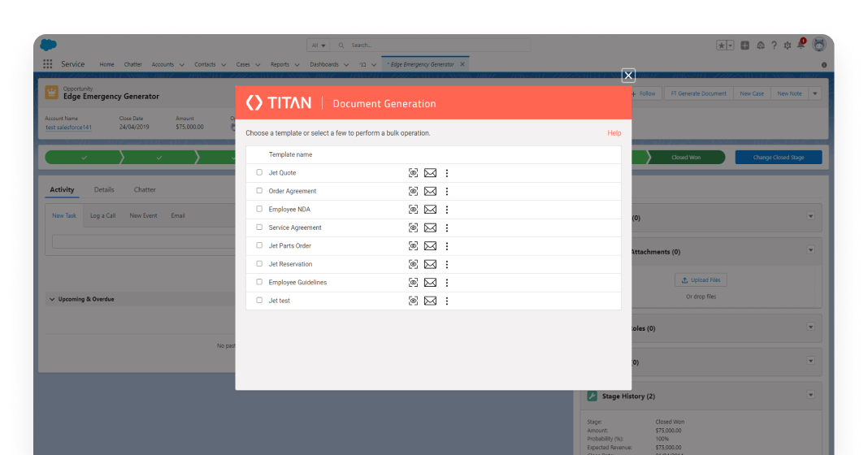Expand the Stage History section chevron
Viewport: 868px width, 455px height.
point(810,396)
